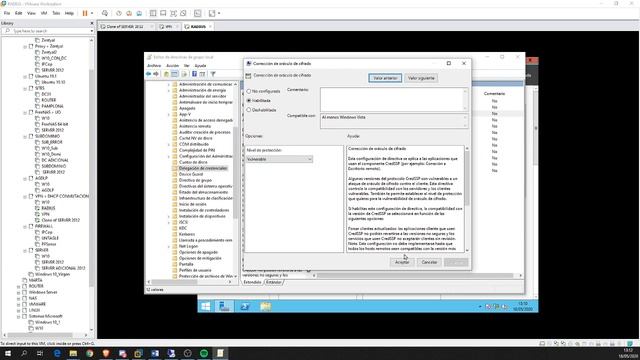The width and height of the screenshot is (640, 360).
Task: Open the power dropdown next to pause
Action: coord(92,13)
